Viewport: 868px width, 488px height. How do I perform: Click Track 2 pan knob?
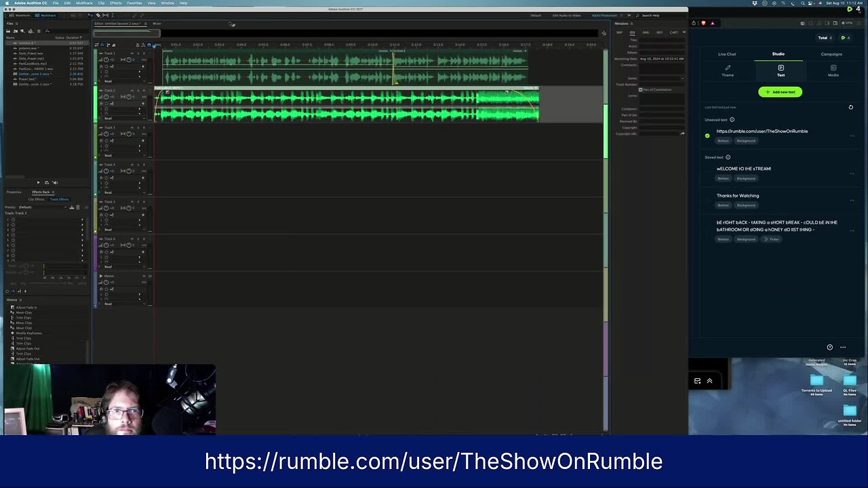tap(129, 97)
